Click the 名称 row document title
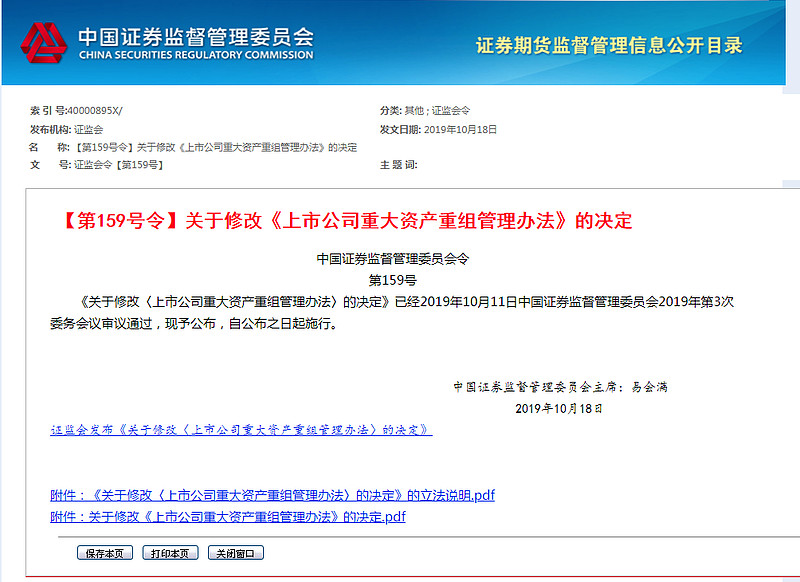The image size is (800, 582). [216, 147]
